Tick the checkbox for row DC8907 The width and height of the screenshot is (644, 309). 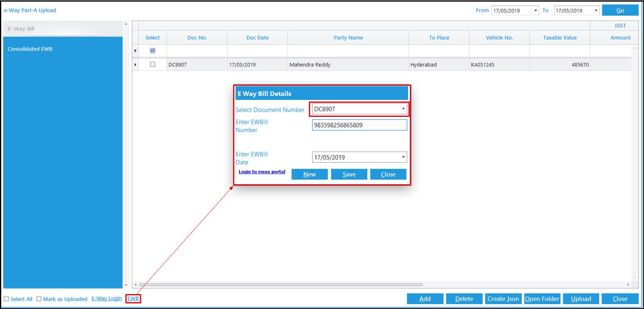(152, 64)
